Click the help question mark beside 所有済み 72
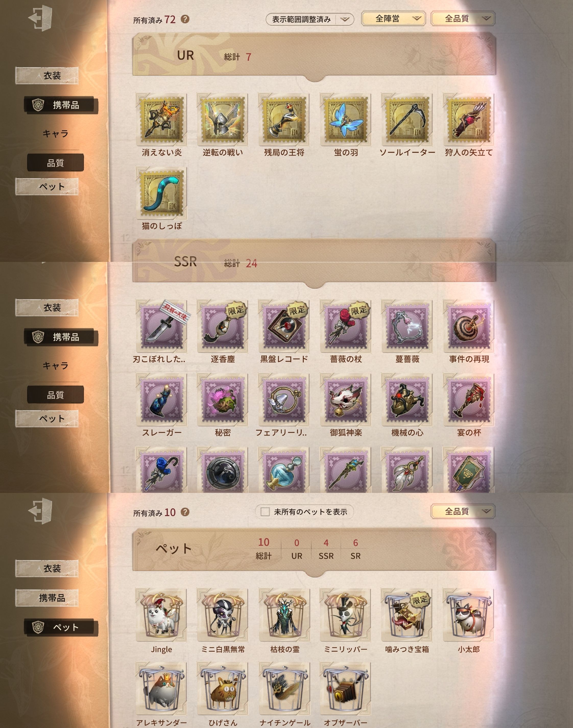The image size is (573, 728). [x=185, y=19]
